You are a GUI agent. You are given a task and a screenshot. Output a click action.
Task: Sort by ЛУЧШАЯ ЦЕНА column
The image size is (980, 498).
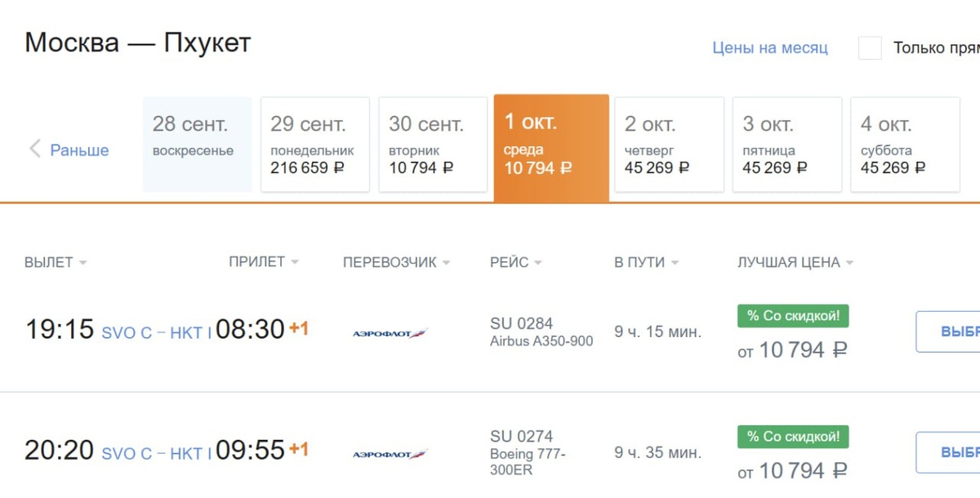coord(849,263)
